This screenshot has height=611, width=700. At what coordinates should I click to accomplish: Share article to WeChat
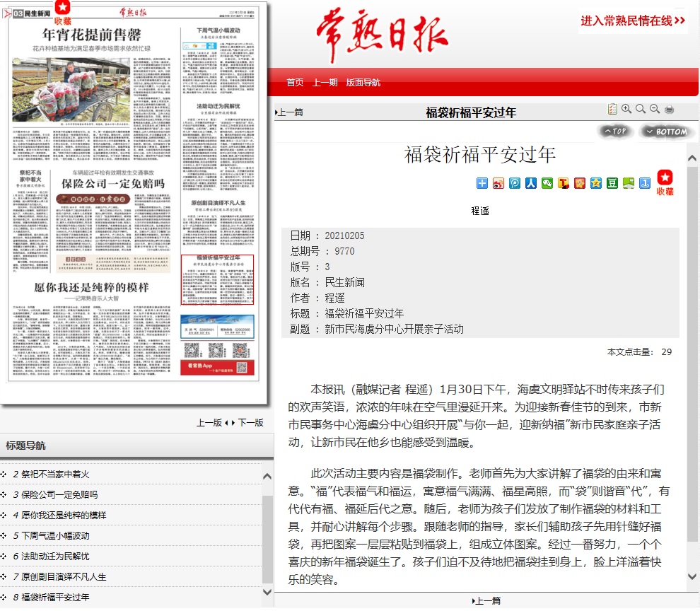click(x=547, y=183)
